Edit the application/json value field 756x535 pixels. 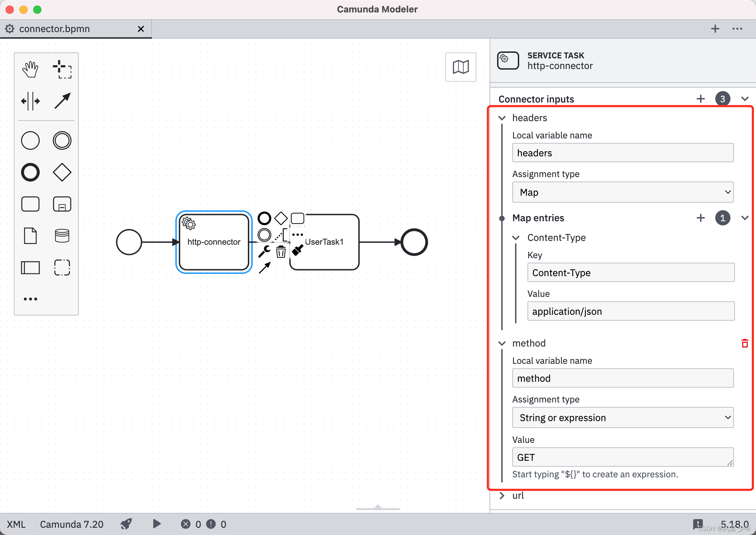631,311
